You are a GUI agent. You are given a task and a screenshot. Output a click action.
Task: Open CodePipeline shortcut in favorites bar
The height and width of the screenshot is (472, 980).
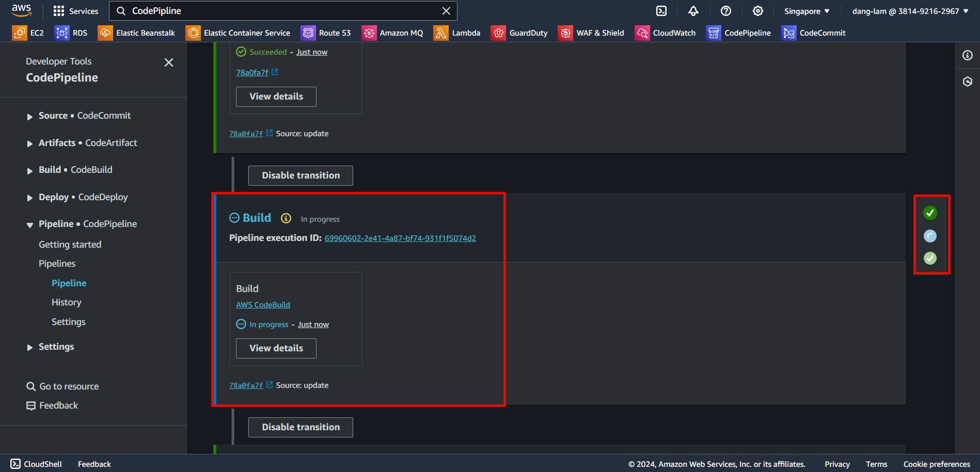point(739,33)
